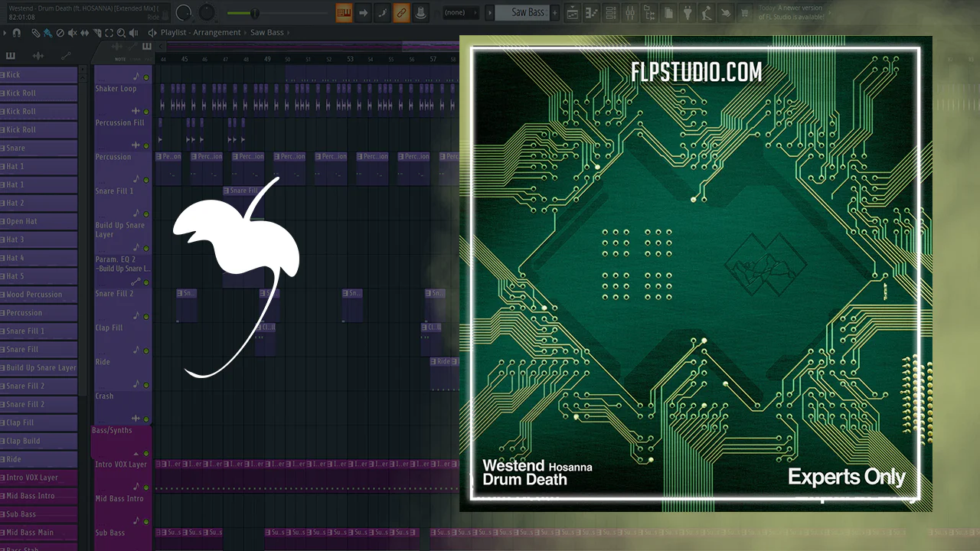
Task: Select the playlist delete tool
Action: 60,33
